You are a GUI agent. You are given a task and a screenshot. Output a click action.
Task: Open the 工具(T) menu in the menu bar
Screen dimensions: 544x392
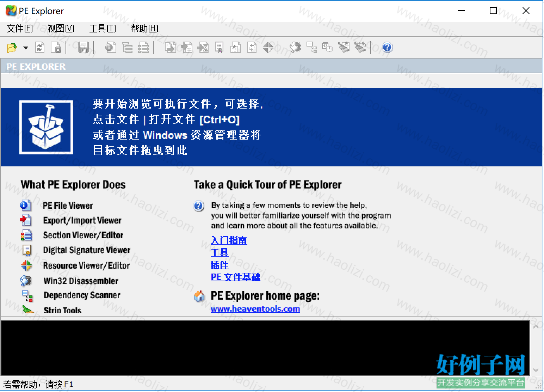point(103,28)
